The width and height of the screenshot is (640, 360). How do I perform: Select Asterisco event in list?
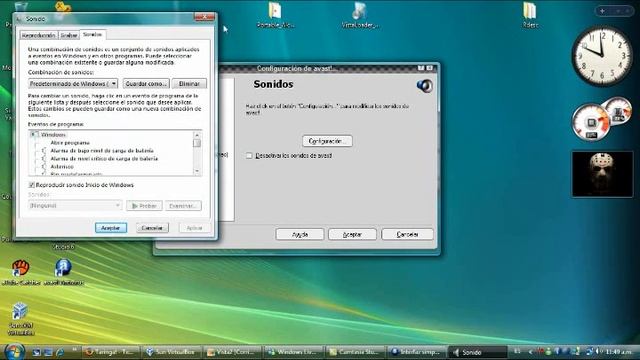62,167
